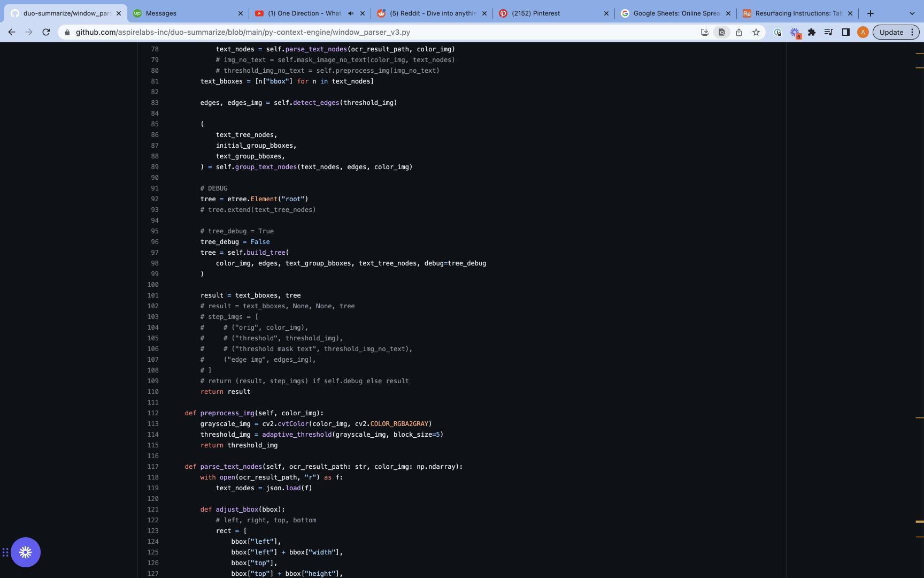Screen dimensions: 924x578
Task: Open the sunburst extension with badge 6
Action: [795, 33]
